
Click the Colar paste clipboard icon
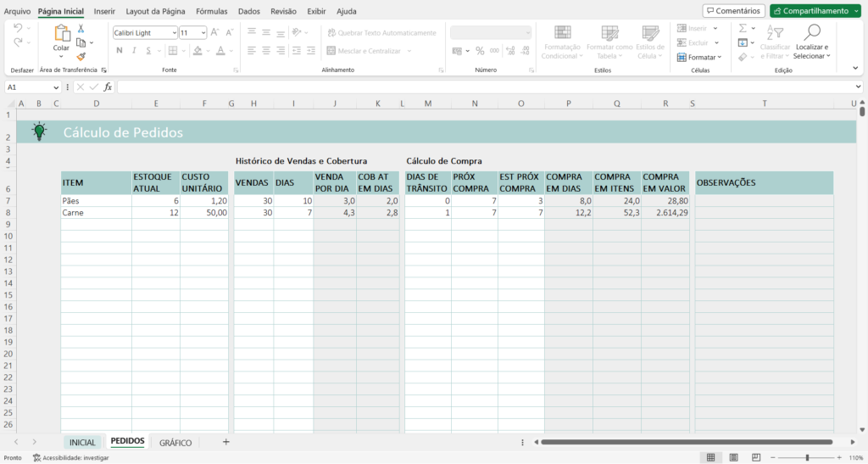61,33
